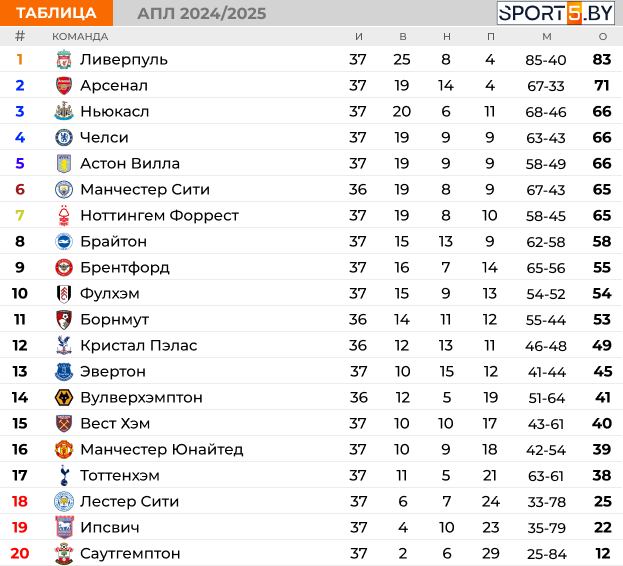This screenshot has width=623, height=566.
Task: Click the Ноттингем Форрест team name
Action: (x=159, y=216)
